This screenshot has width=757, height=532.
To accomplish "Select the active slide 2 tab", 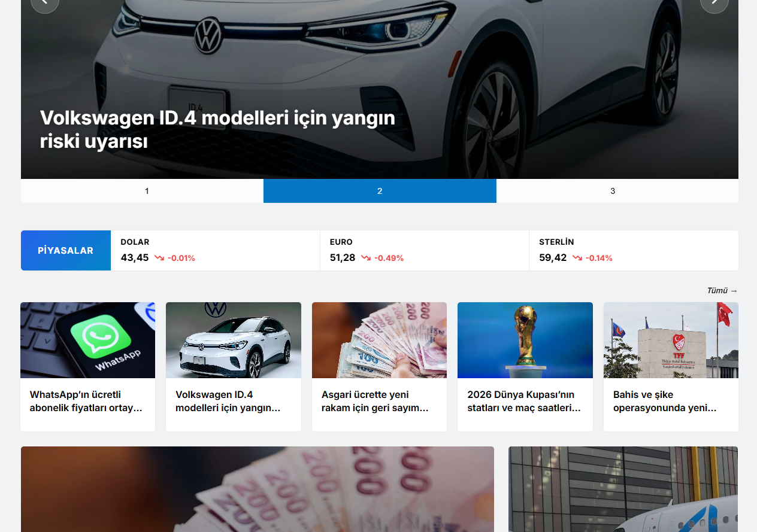I will pyautogui.click(x=380, y=191).
